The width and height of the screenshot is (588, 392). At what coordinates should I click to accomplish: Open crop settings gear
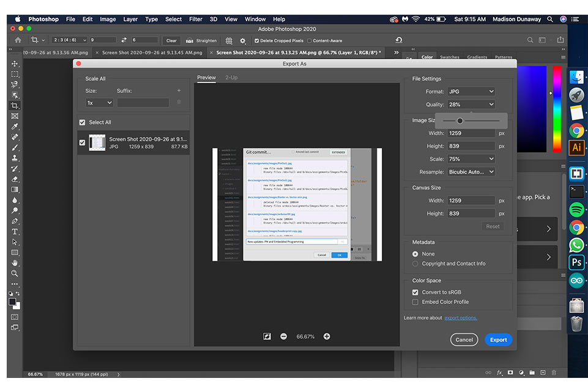click(243, 40)
